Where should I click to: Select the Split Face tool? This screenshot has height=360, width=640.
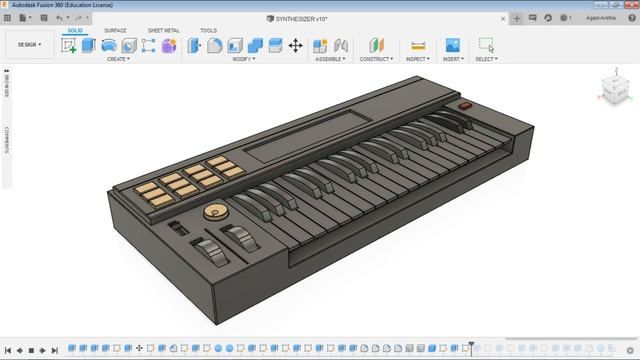[276, 45]
